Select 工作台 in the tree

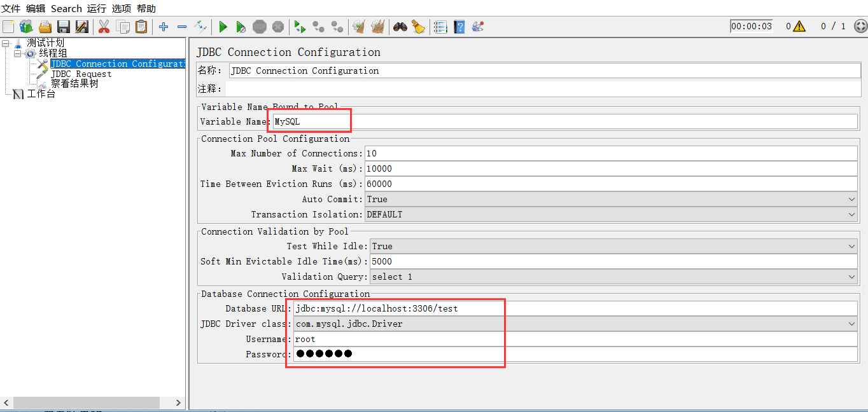point(41,93)
